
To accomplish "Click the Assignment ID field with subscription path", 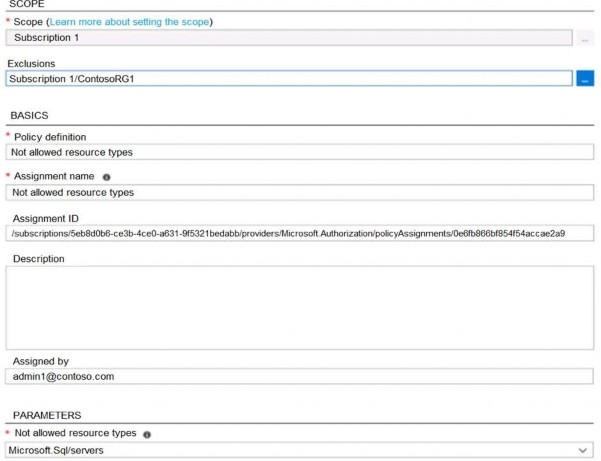I will click(x=299, y=233).
